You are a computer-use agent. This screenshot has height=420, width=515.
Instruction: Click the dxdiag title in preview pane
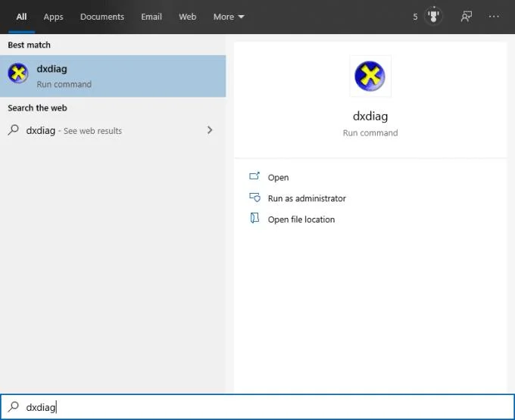coord(370,116)
